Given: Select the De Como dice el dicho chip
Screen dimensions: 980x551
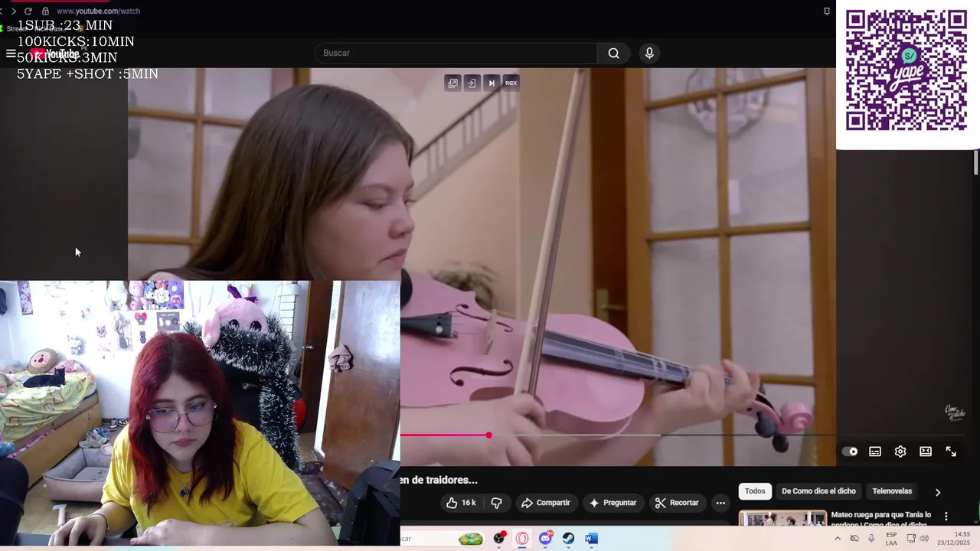Looking at the screenshot, I should [x=818, y=491].
